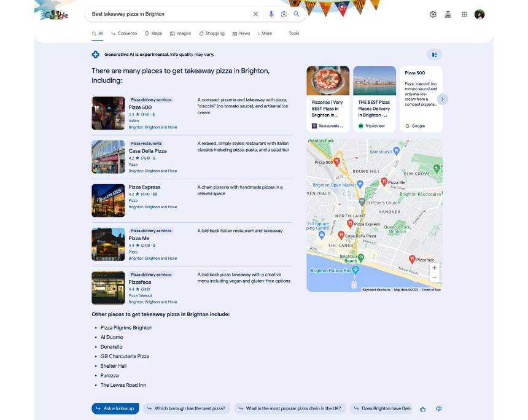Open the Pizza 500 listing

[x=140, y=107]
